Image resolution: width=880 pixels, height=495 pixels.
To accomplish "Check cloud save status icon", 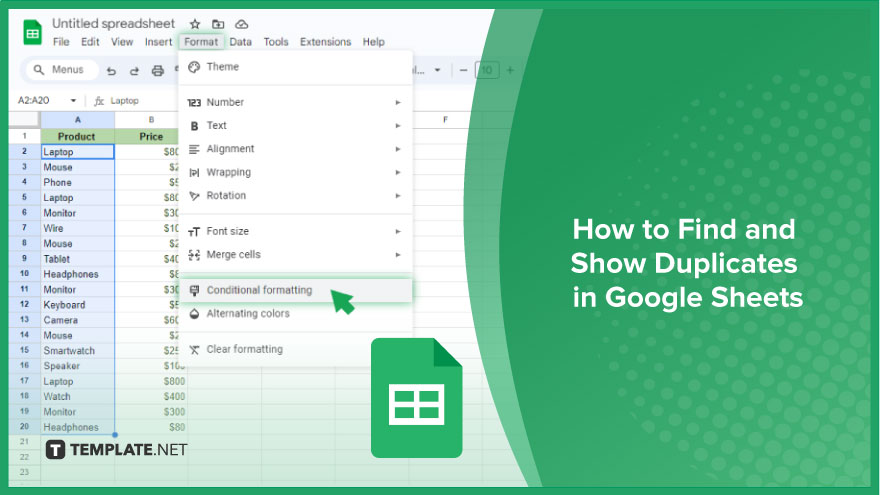I will (x=241, y=24).
